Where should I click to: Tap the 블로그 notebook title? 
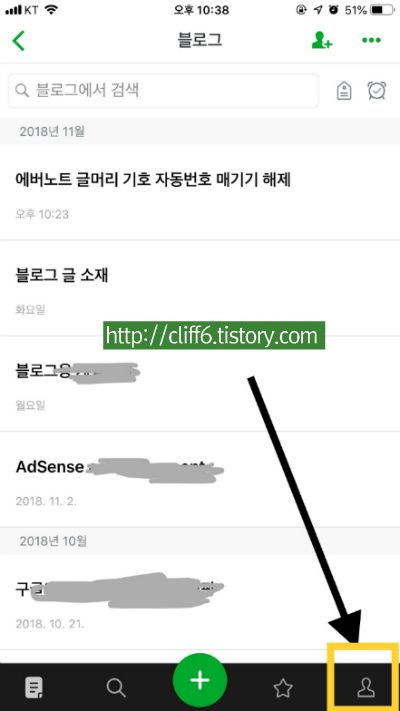tap(200, 40)
